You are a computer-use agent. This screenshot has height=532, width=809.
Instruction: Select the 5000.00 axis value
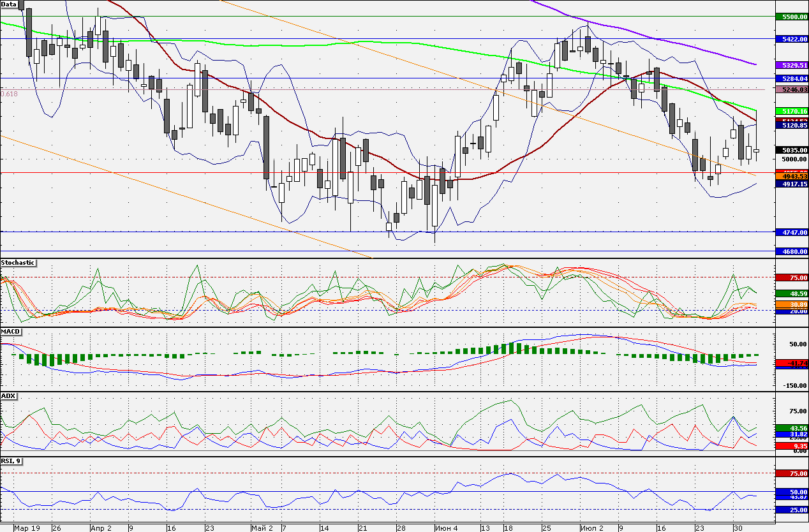click(x=794, y=159)
